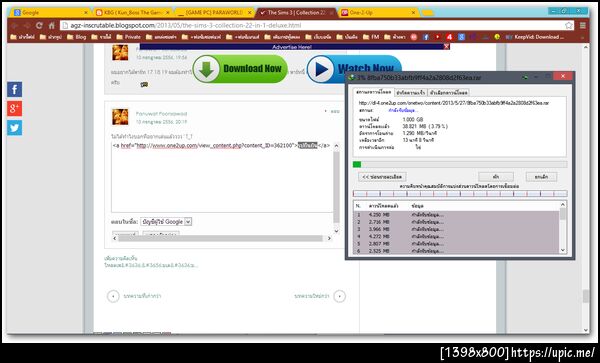
Task: Click the green Download Now arrow icon
Action: pyautogui.click(x=207, y=69)
